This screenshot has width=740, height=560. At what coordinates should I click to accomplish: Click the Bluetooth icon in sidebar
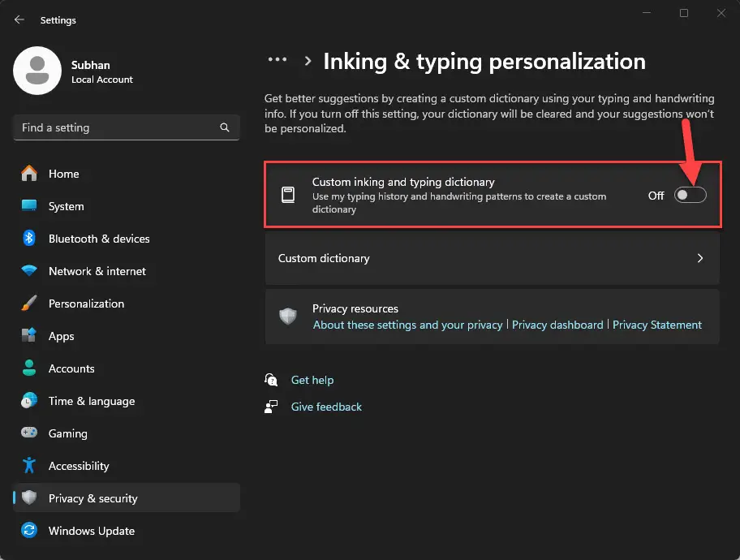click(x=29, y=238)
